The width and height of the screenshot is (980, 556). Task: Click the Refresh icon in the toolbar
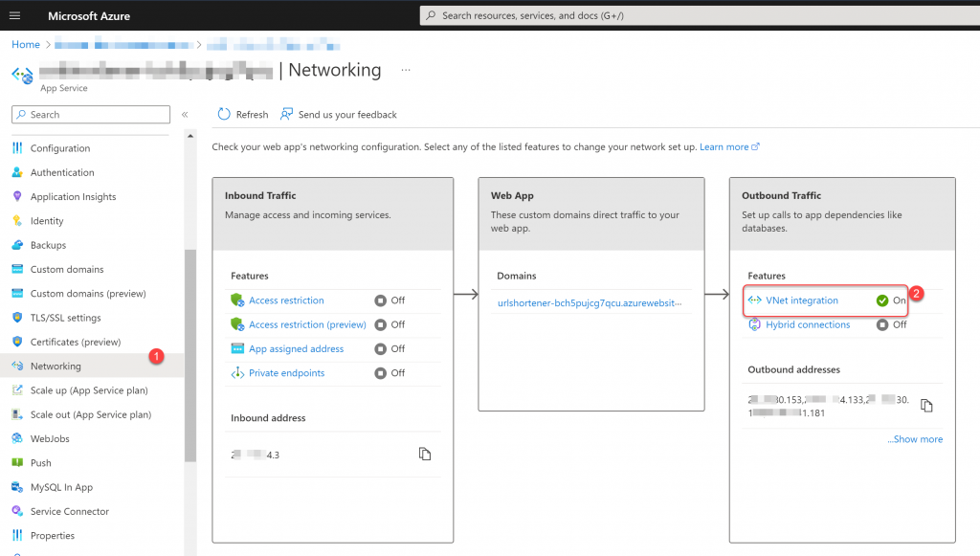tap(224, 114)
